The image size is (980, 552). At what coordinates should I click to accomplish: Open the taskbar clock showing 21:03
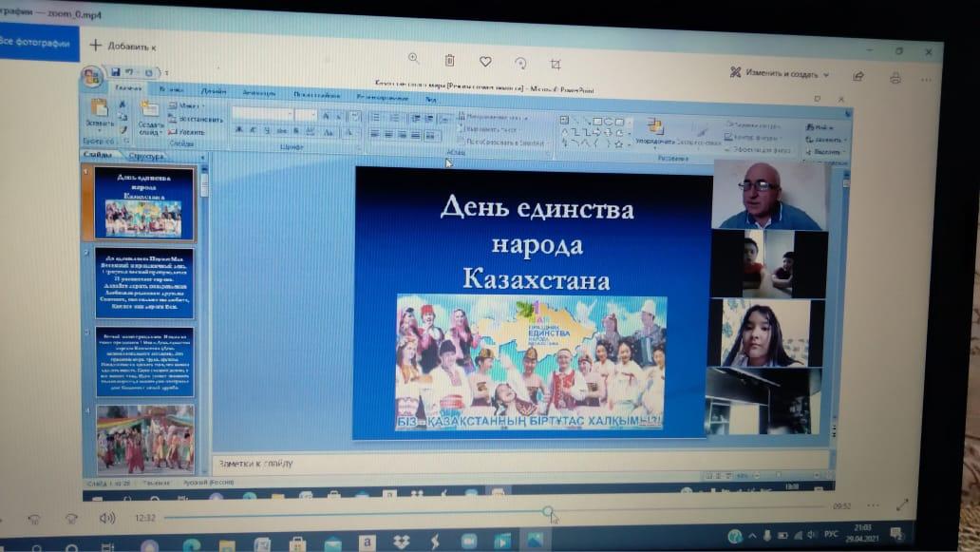863,532
